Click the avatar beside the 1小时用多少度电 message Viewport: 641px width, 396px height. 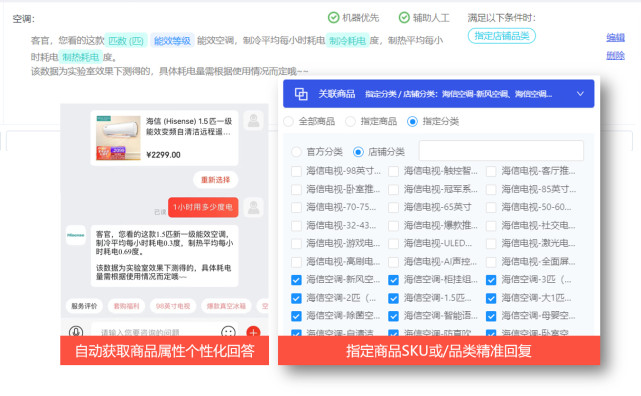(253, 208)
